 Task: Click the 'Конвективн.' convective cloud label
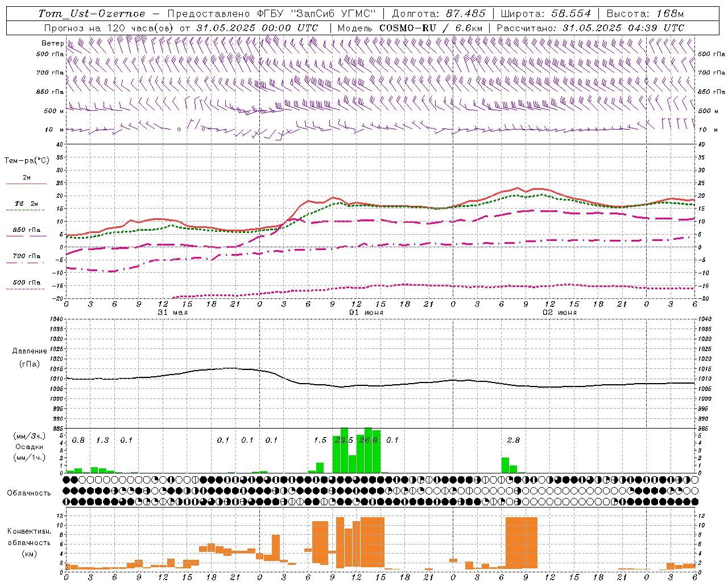[29, 531]
